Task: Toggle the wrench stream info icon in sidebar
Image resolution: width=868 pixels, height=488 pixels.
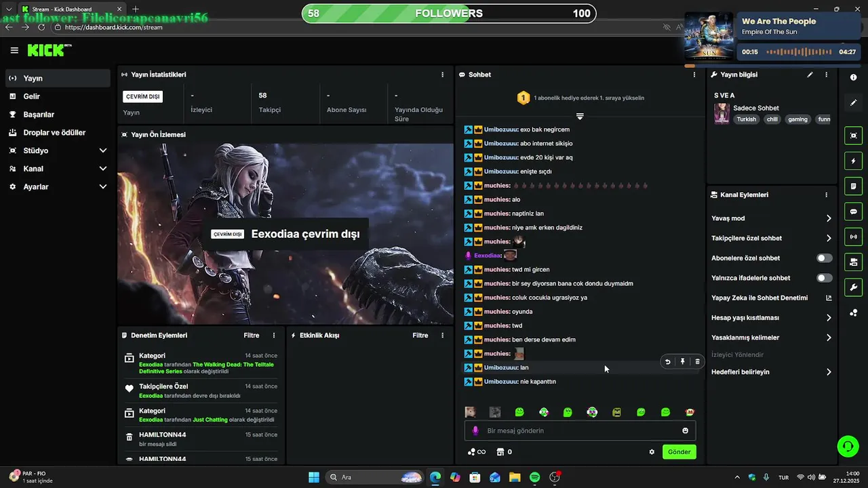Action: tap(853, 287)
